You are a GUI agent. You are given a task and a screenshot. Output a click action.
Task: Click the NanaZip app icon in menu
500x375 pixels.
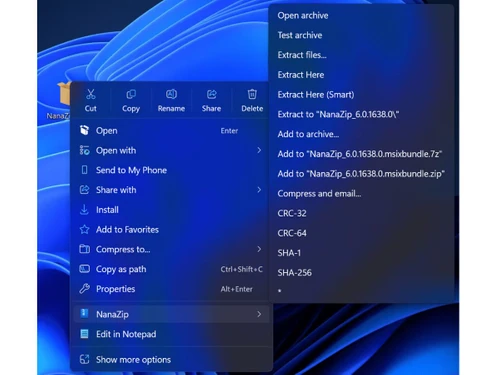pyautogui.click(x=84, y=313)
